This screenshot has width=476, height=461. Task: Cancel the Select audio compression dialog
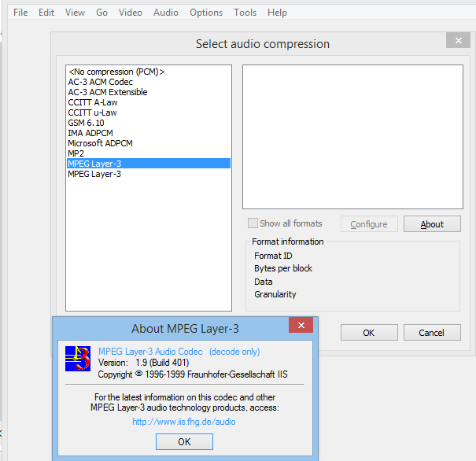(x=432, y=333)
